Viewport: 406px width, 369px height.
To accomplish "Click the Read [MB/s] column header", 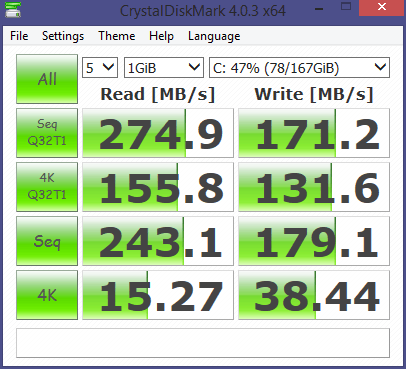I will click(158, 94).
